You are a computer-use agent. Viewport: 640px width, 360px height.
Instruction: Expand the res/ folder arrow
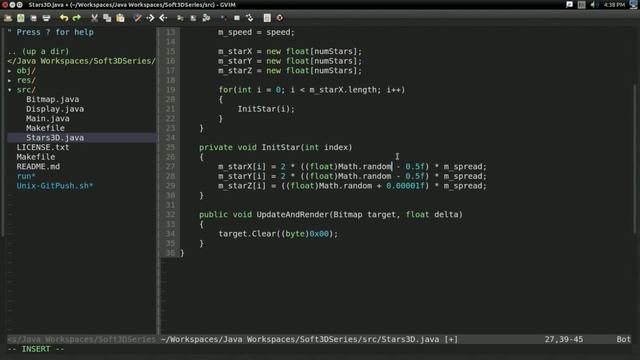coord(10,80)
